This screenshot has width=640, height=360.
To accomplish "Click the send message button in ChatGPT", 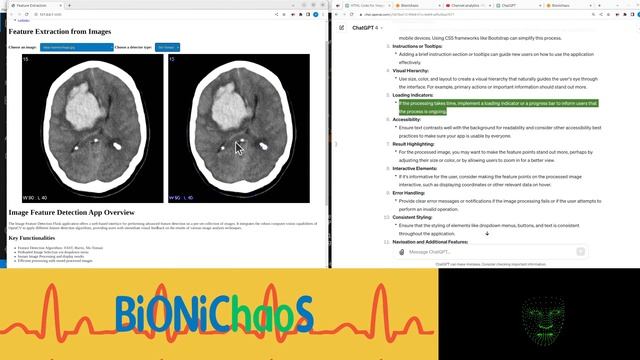I will coord(580,251).
